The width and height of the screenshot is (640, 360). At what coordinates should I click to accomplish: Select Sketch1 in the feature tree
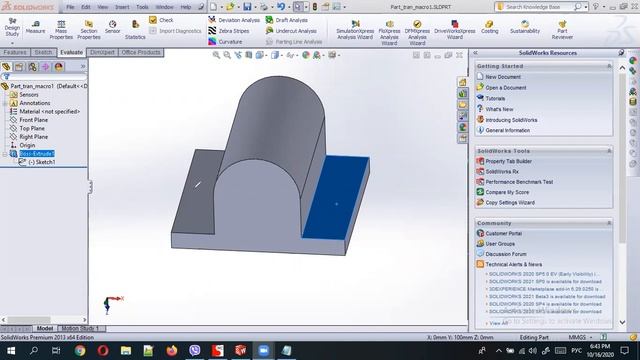tap(42, 162)
